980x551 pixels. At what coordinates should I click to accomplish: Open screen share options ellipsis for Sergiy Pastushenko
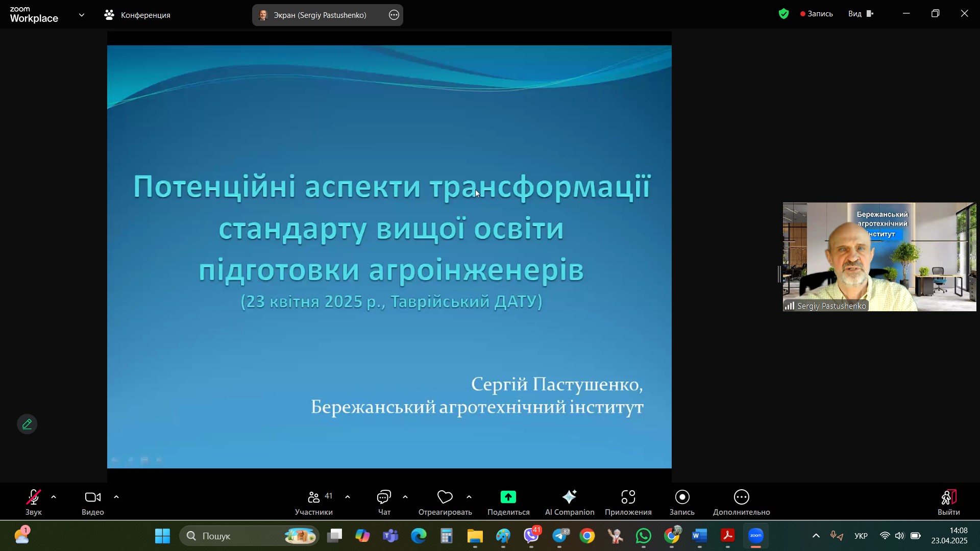point(394,15)
